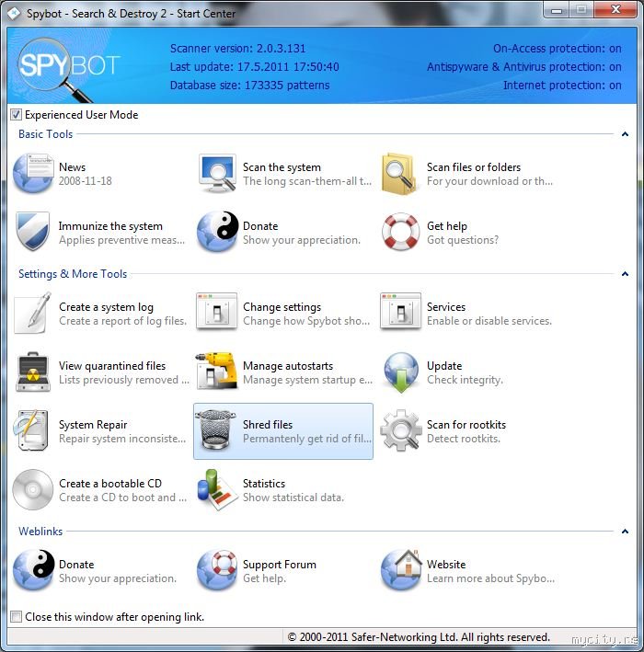Click the Update globe download icon
Screen dimensions: 644x652
click(x=401, y=372)
